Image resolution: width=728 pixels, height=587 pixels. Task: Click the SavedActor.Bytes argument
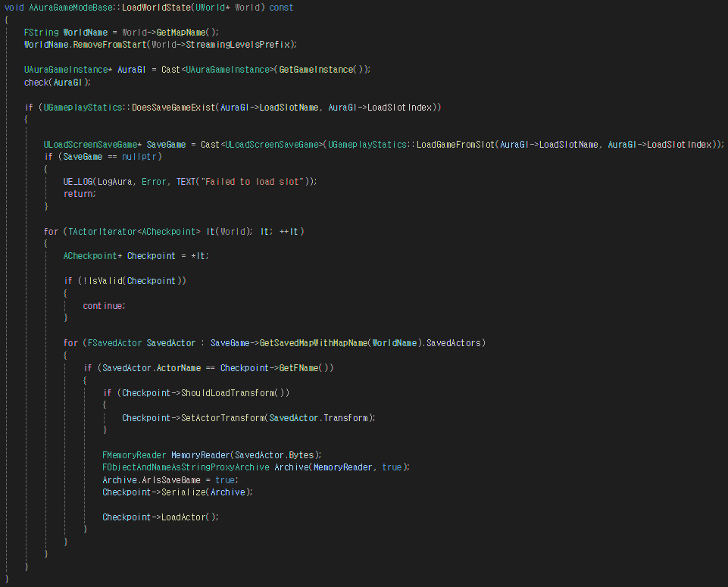coord(274,455)
